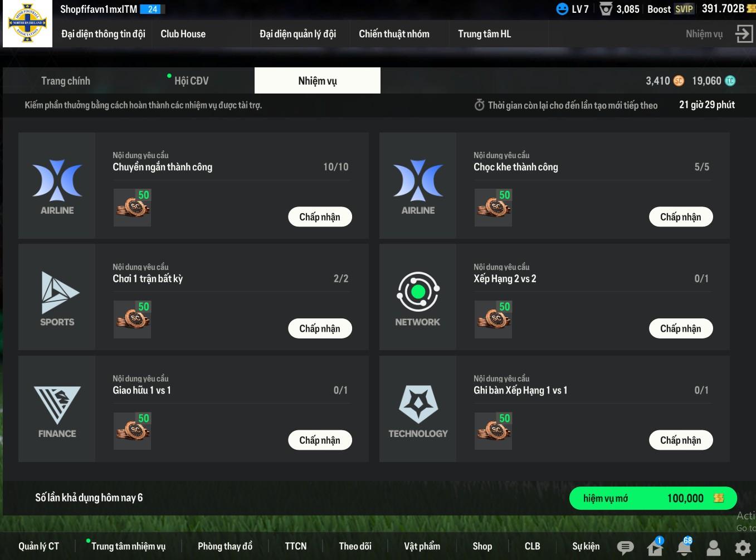Click the Northern Ireland club crest logo
The image size is (756, 560).
click(x=27, y=24)
